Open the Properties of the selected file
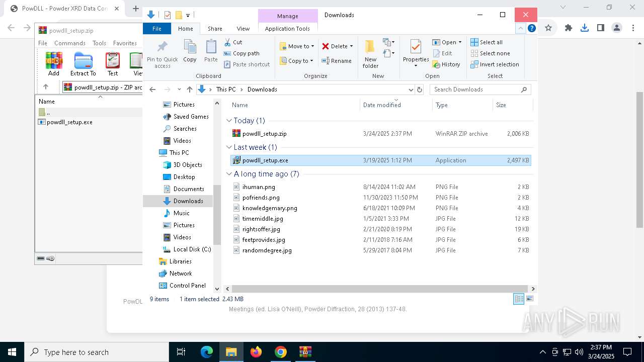 [x=416, y=51]
